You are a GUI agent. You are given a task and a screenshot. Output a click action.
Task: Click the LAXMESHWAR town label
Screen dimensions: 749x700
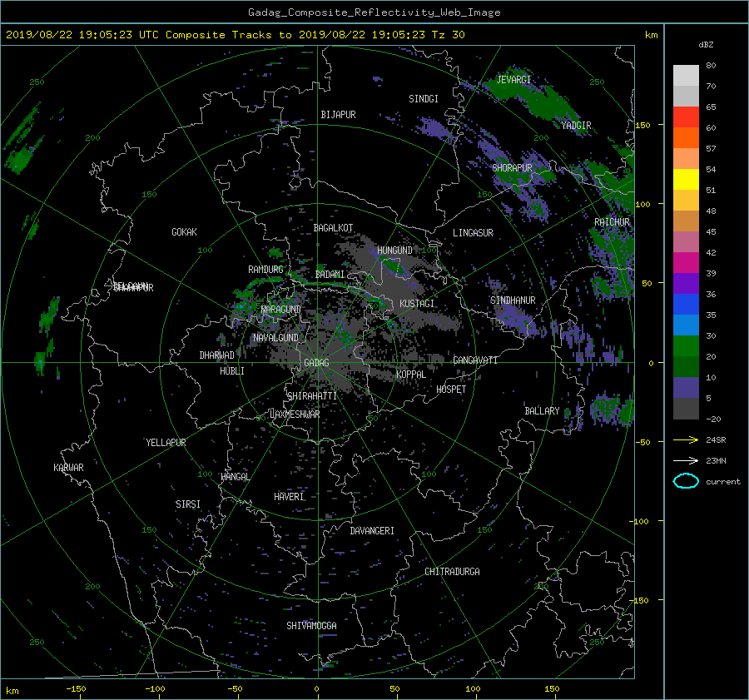pyautogui.click(x=295, y=415)
